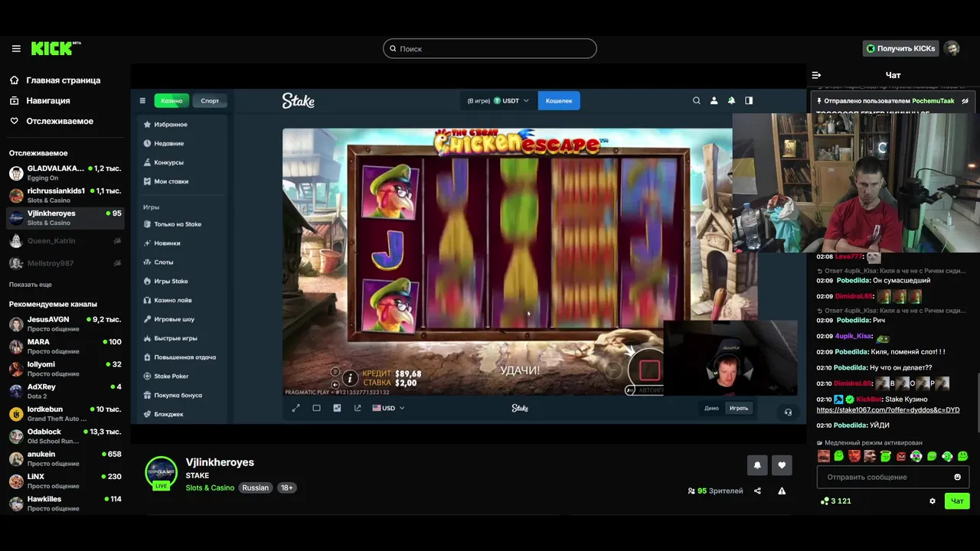The image size is (980, 551).
Task: Select Vjlinkheroyes in followed channels
Action: click(65, 217)
